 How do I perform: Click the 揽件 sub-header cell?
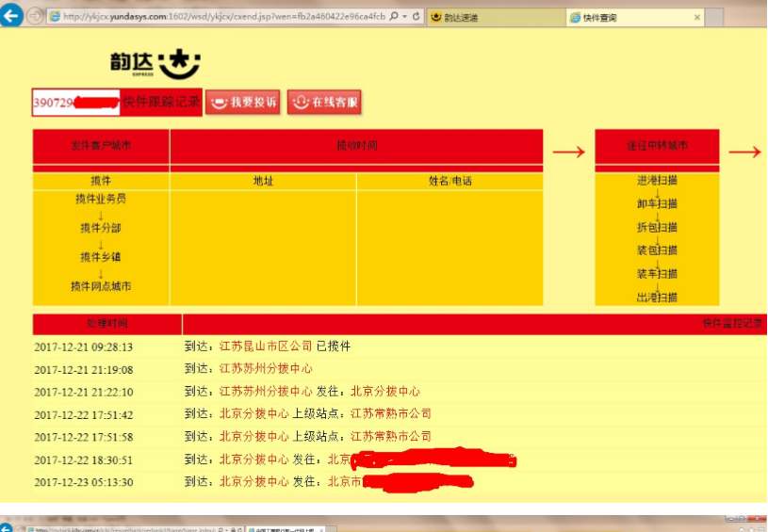101,181
